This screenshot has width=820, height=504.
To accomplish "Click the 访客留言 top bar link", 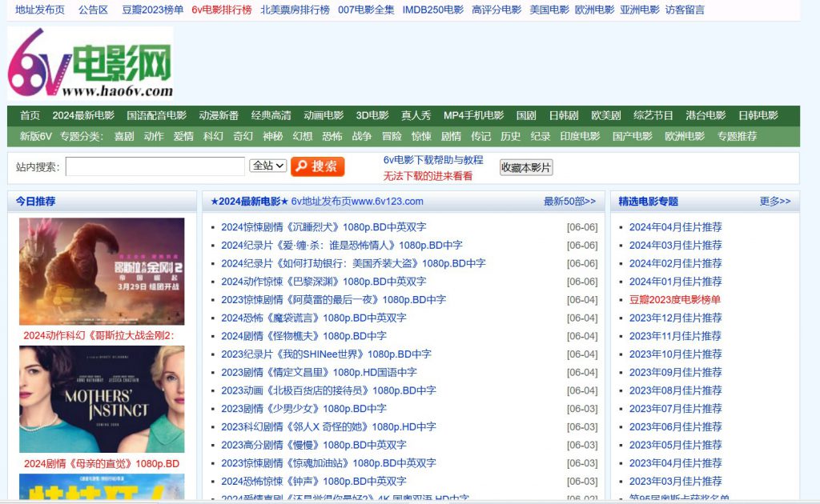I will 685,10.
